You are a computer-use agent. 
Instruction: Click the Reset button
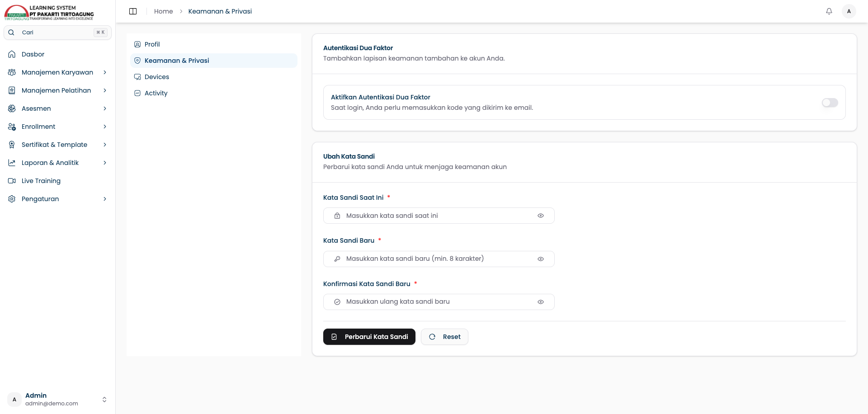pos(444,337)
